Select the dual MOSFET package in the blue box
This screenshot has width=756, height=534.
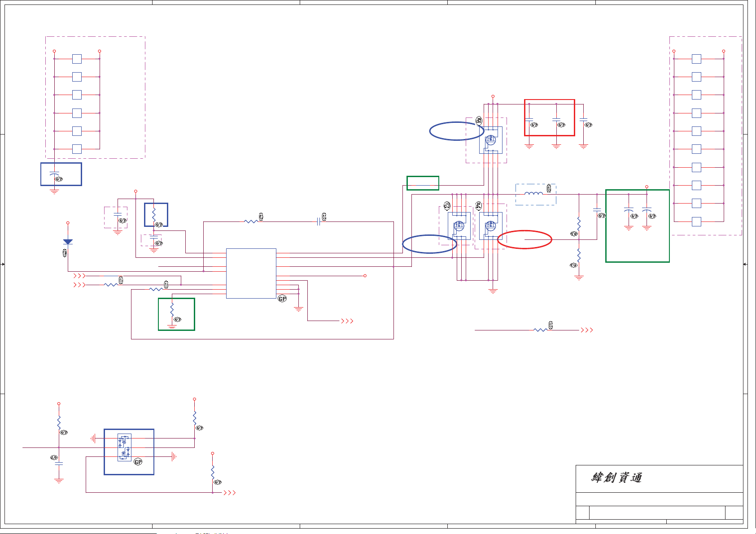(124, 447)
